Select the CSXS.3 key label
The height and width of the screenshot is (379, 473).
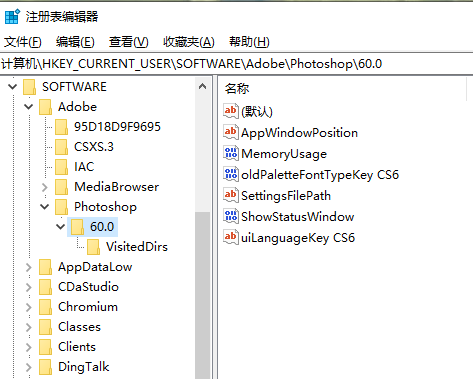pos(94,147)
